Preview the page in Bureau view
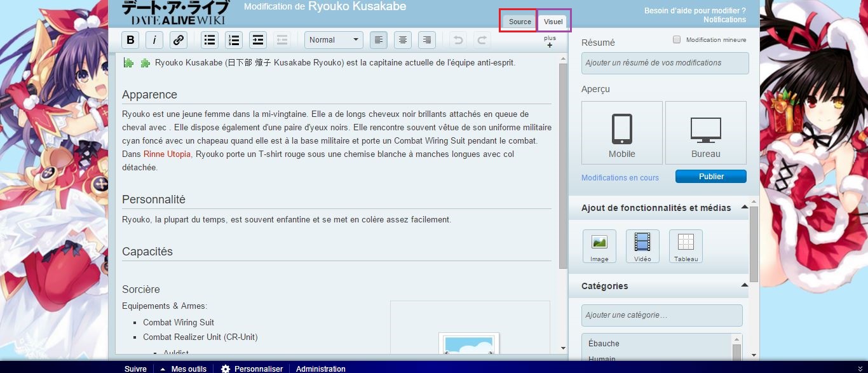 [706, 133]
